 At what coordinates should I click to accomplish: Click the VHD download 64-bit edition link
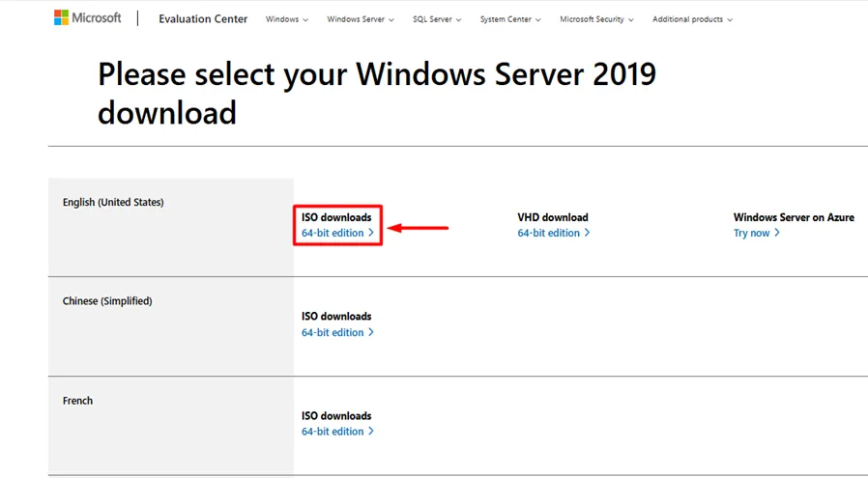[548, 233]
